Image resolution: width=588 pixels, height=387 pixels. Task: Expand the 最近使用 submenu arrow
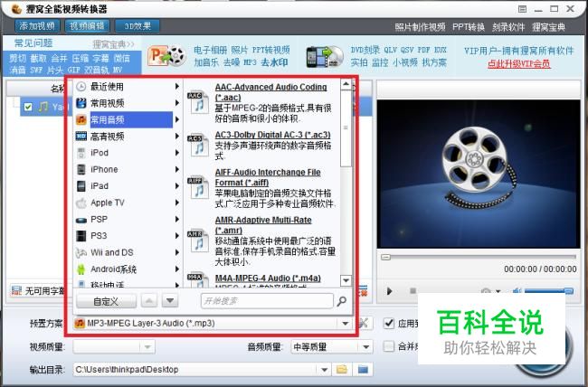pos(177,87)
